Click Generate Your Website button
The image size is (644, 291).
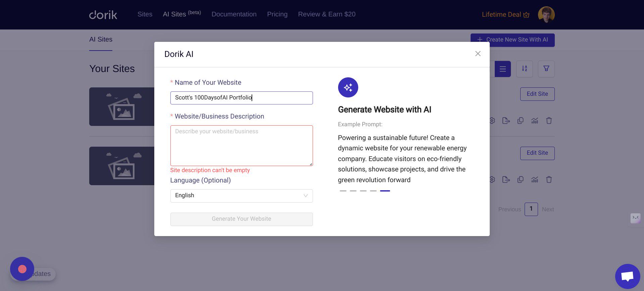pos(241,219)
